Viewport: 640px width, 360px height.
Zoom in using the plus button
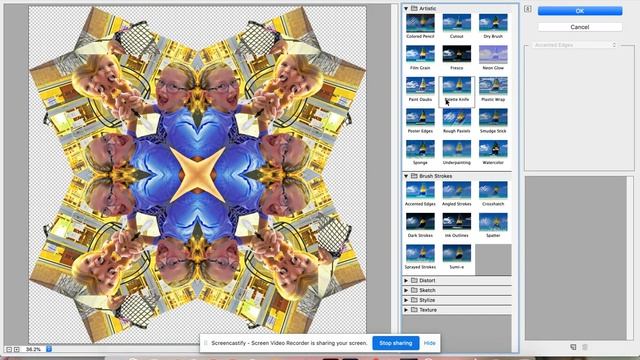17,349
